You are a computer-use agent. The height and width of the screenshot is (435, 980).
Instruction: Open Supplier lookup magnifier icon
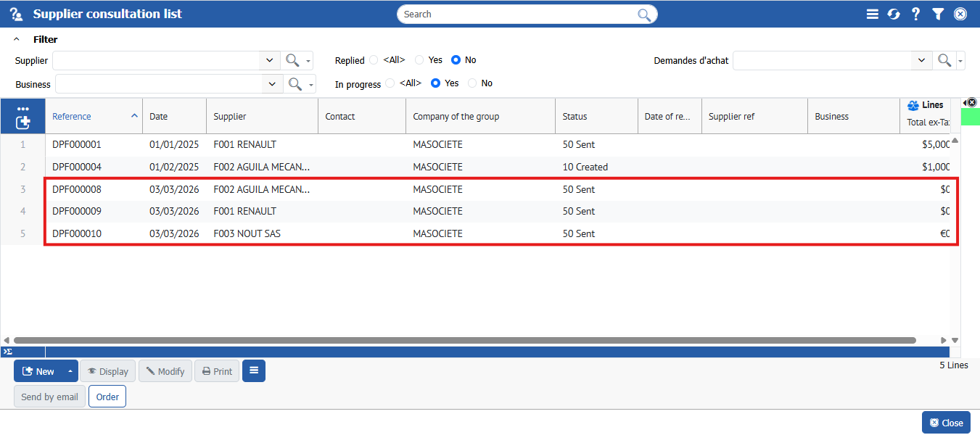[x=292, y=61]
